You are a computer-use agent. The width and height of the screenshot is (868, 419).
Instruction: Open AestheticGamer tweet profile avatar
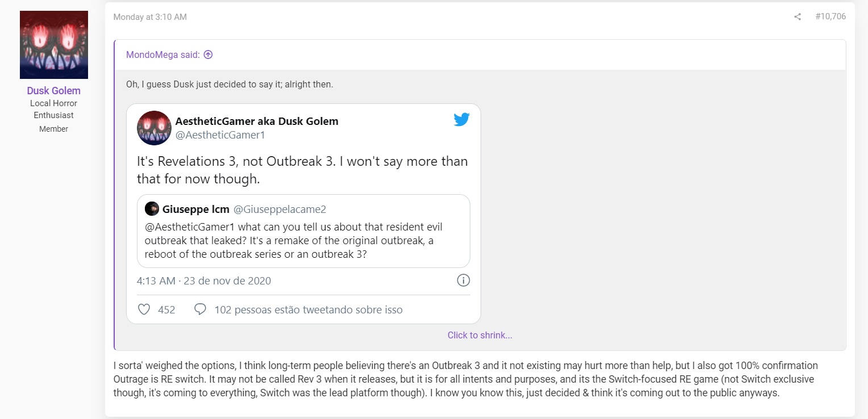click(154, 128)
